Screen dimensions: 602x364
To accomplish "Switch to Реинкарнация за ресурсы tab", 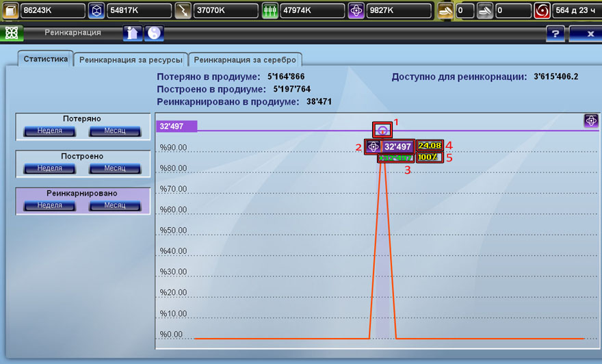I will tap(131, 60).
